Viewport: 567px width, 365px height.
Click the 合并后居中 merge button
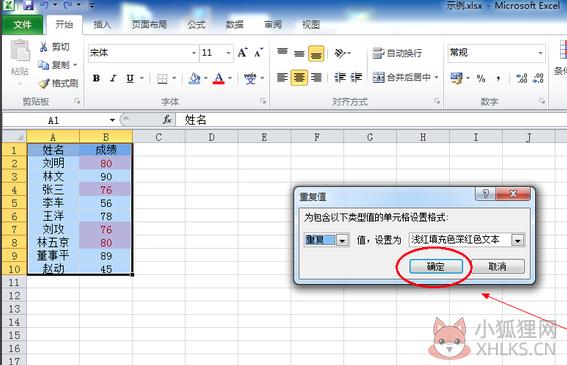(x=401, y=77)
